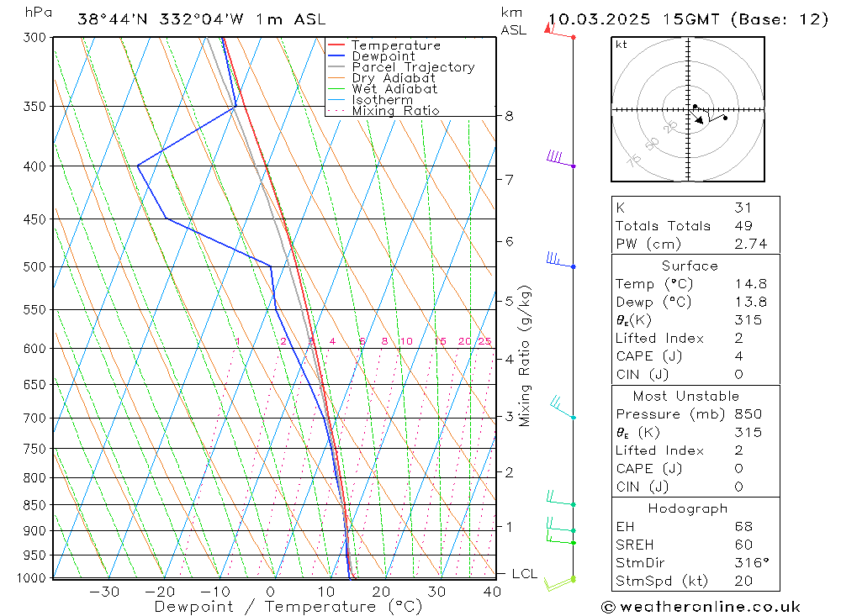Click the StmDir value 316°

pos(751,563)
